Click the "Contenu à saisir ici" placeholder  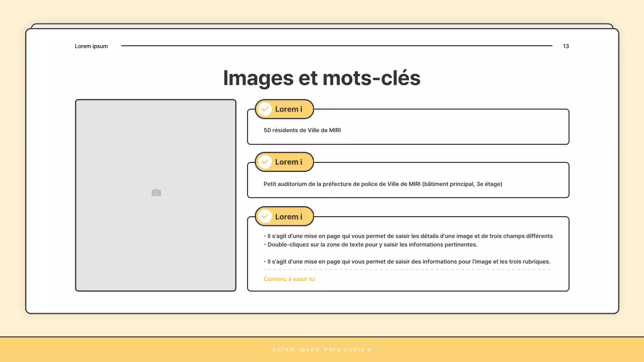[289, 279]
